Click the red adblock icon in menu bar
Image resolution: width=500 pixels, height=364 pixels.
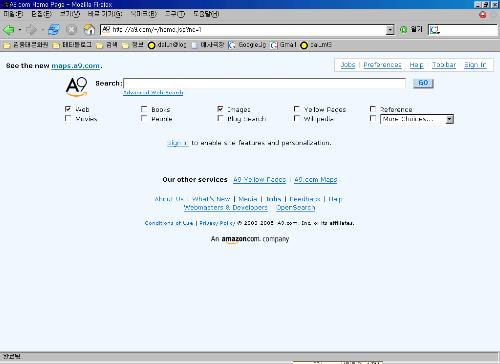point(483,15)
